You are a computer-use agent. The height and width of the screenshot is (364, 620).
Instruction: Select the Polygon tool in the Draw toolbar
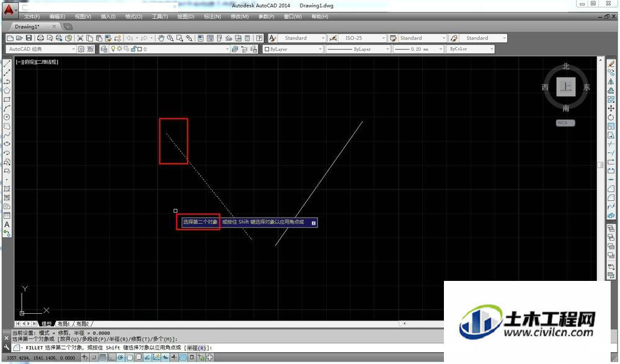point(7,90)
